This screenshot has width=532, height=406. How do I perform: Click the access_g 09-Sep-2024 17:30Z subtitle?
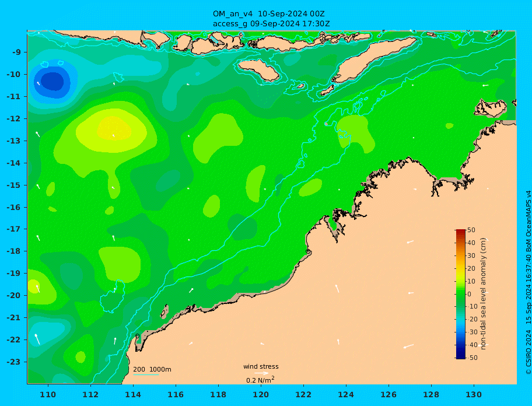(271, 24)
